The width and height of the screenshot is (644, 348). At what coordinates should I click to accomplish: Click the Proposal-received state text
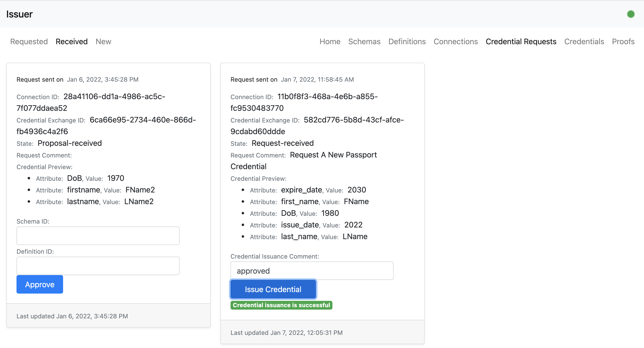[x=69, y=143]
